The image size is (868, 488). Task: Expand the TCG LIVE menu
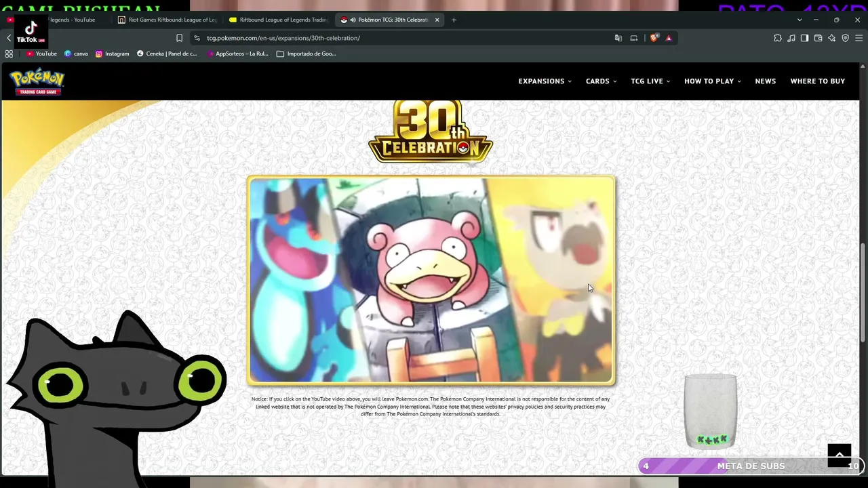pyautogui.click(x=650, y=81)
